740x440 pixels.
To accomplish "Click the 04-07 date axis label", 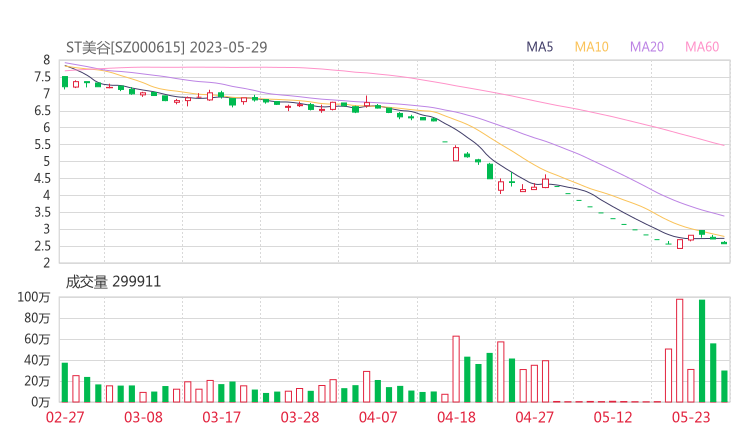I will [378, 417].
